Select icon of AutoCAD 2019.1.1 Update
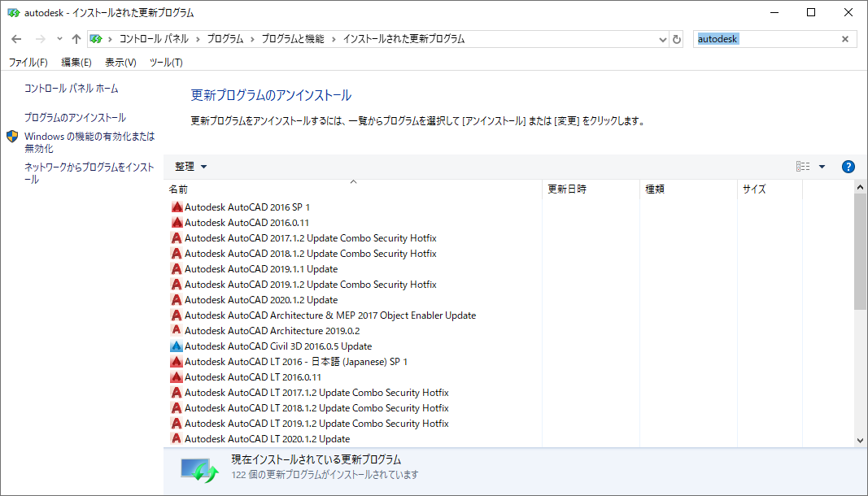Viewport: 868px width, 496px height. (x=177, y=269)
